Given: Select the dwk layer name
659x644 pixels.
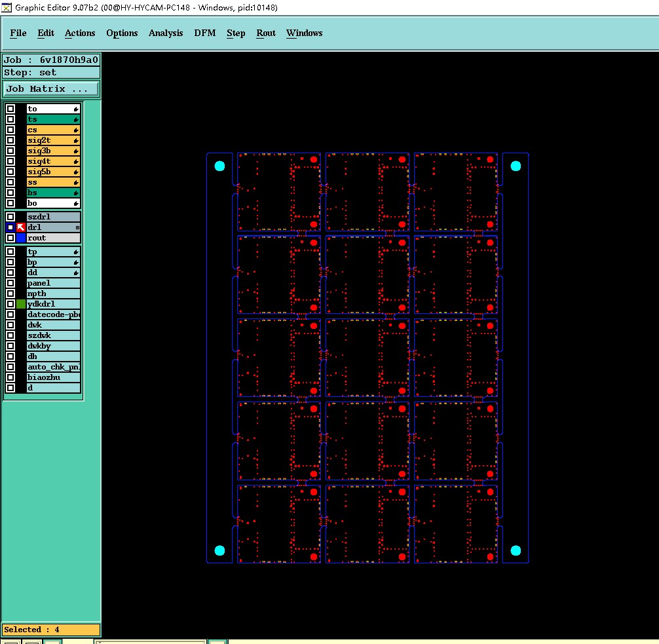Looking at the screenshot, I should click(x=53, y=325).
